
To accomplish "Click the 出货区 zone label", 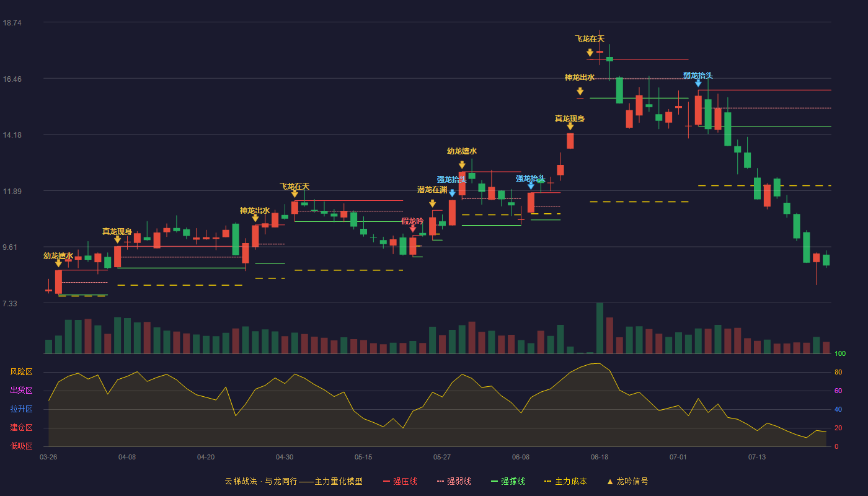I will [x=21, y=391].
